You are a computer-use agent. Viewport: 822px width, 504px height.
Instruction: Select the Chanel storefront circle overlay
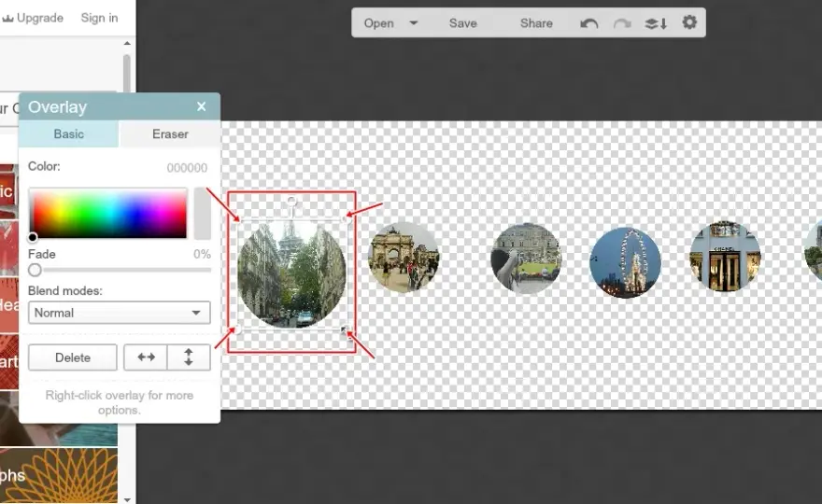click(x=725, y=256)
